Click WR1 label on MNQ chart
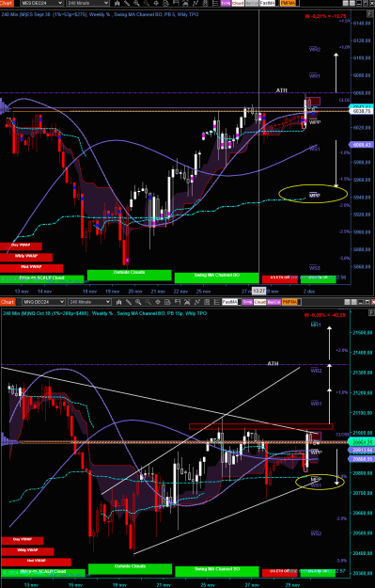The image size is (375, 588). click(x=316, y=404)
